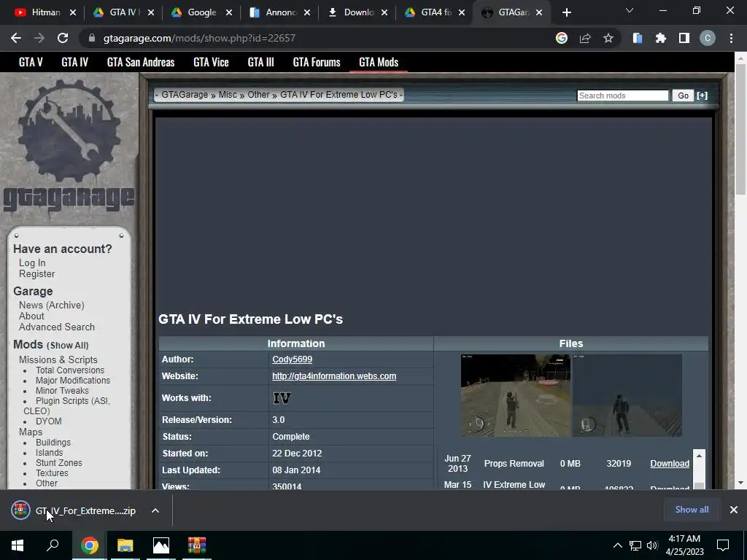The image size is (747, 560).
Task: Open the profile avatar C
Action: click(x=708, y=38)
